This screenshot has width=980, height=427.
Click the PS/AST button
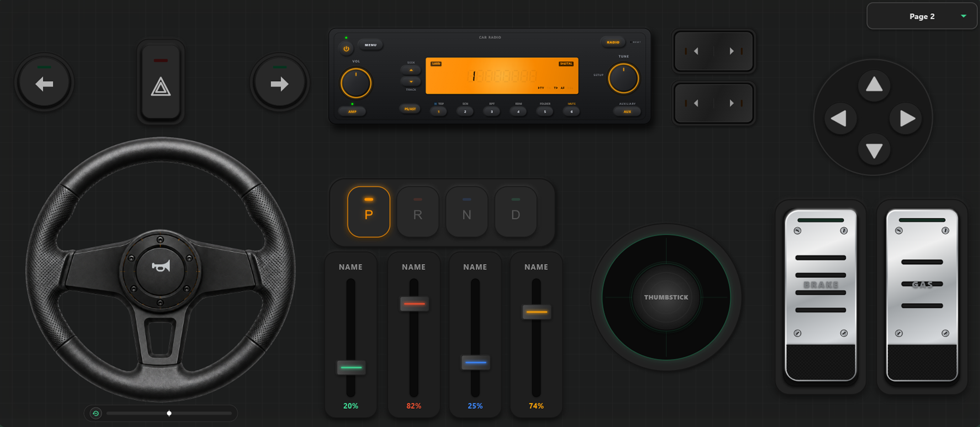[410, 109]
